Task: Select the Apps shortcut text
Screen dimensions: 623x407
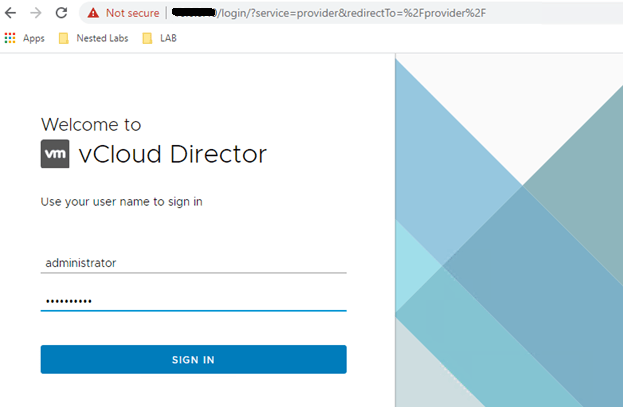Action: [34, 38]
